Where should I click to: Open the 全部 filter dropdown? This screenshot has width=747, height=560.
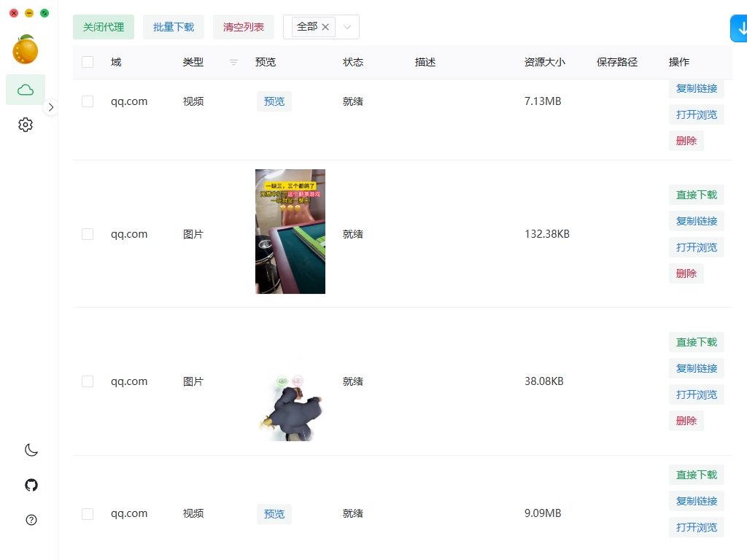(347, 26)
